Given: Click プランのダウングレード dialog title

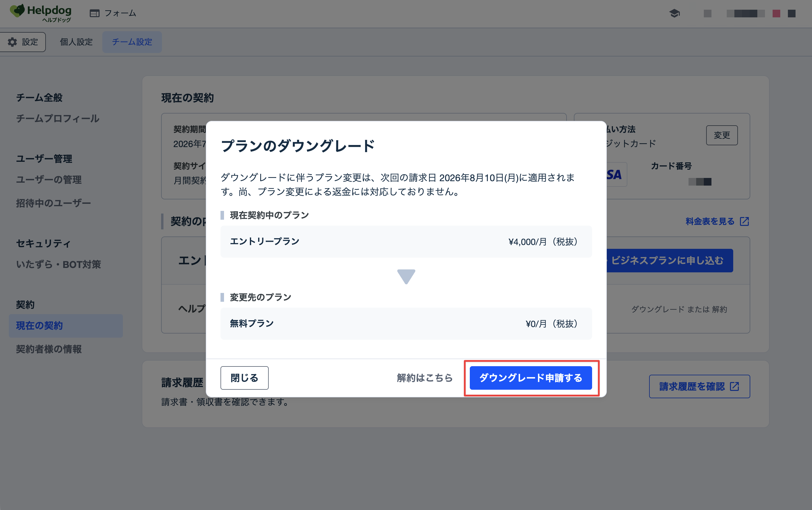Looking at the screenshot, I should coord(298,146).
